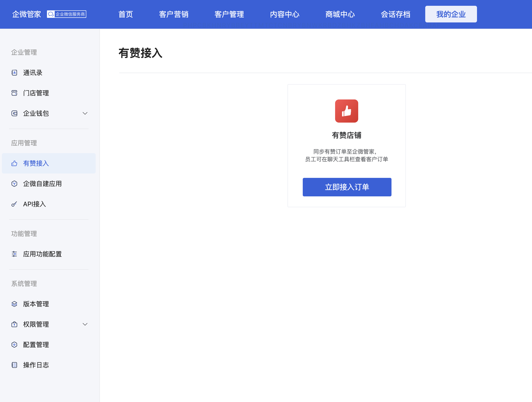Screen dimensions: 532x402
Task: Click the 应用功能配置 sliders icon
Action: pos(14,254)
